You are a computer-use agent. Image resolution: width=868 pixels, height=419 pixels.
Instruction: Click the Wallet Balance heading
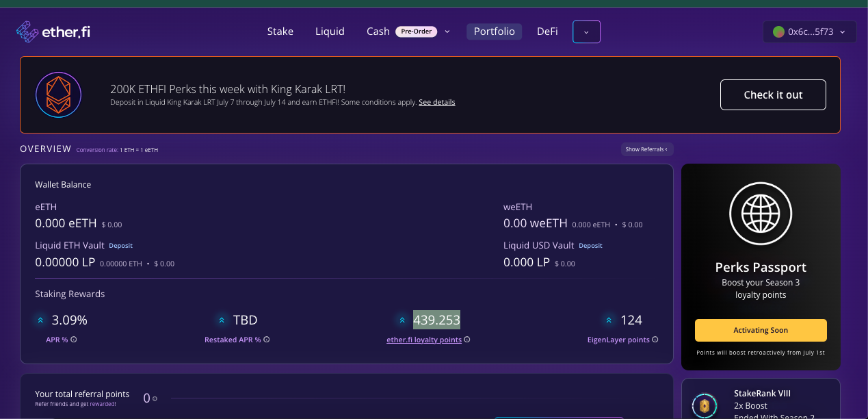63,185
